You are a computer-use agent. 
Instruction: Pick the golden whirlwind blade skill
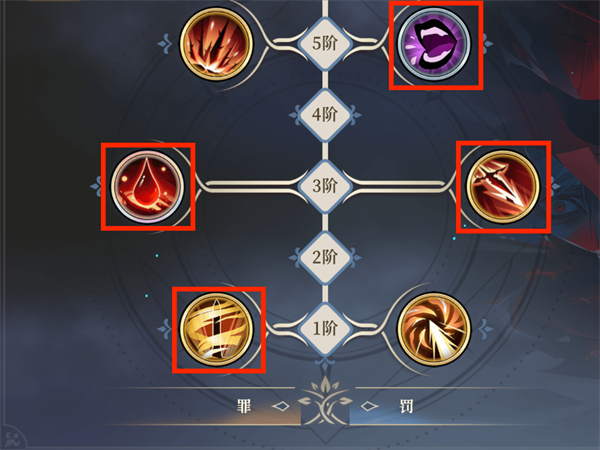tap(217, 329)
